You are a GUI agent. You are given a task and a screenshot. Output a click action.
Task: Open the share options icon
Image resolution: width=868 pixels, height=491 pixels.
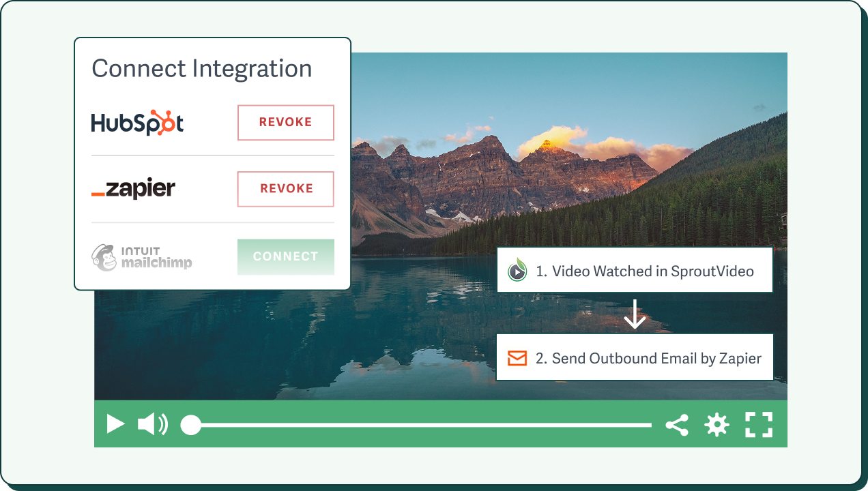(677, 423)
